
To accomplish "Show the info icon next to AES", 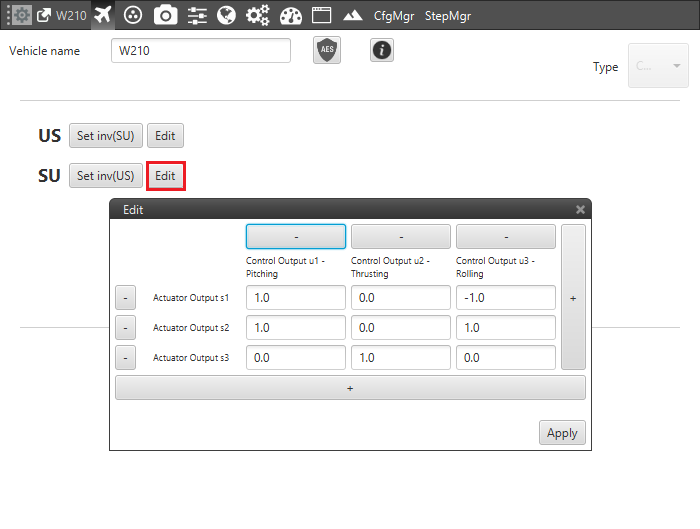I will (x=382, y=50).
